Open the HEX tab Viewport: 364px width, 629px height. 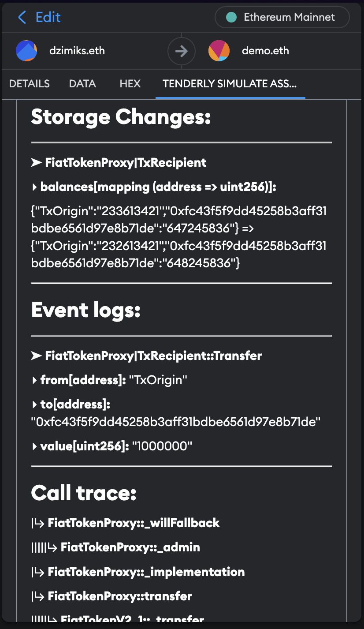click(130, 84)
